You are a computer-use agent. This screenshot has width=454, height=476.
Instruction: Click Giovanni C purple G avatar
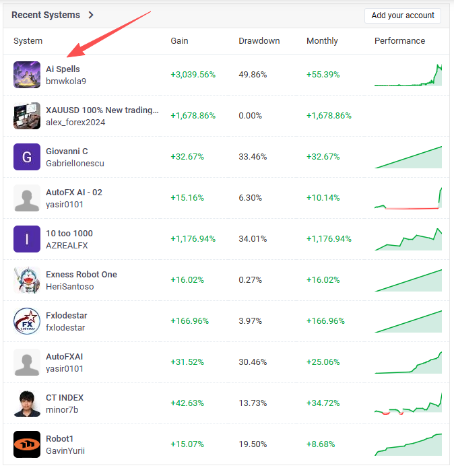[27, 157]
